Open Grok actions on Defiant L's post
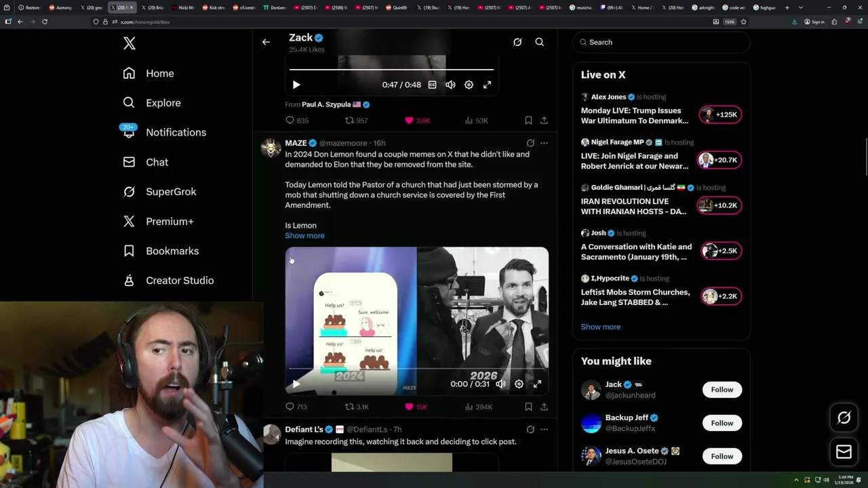Image resolution: width=868 pixels, height=488 pixels. coord(530,429)
